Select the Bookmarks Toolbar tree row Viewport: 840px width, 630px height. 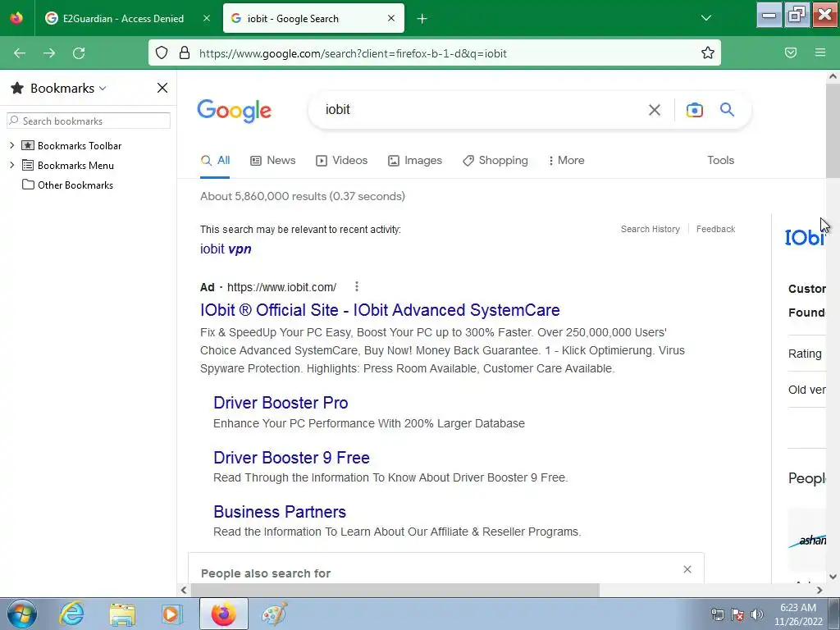coord(71,145)
